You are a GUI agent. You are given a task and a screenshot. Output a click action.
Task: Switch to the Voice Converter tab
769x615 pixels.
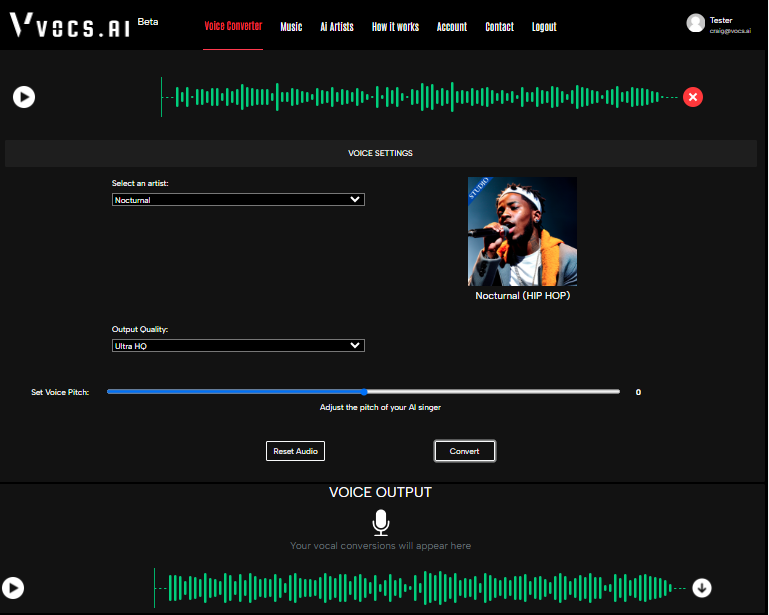click(x=233, y=26)
